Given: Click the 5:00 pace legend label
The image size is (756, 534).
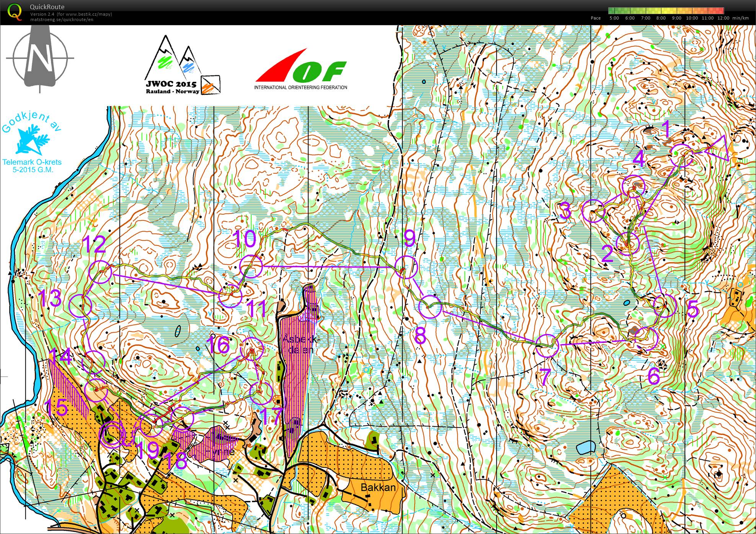Looking at the screenshot, I should pyautogui.click(x=614, y=18).
